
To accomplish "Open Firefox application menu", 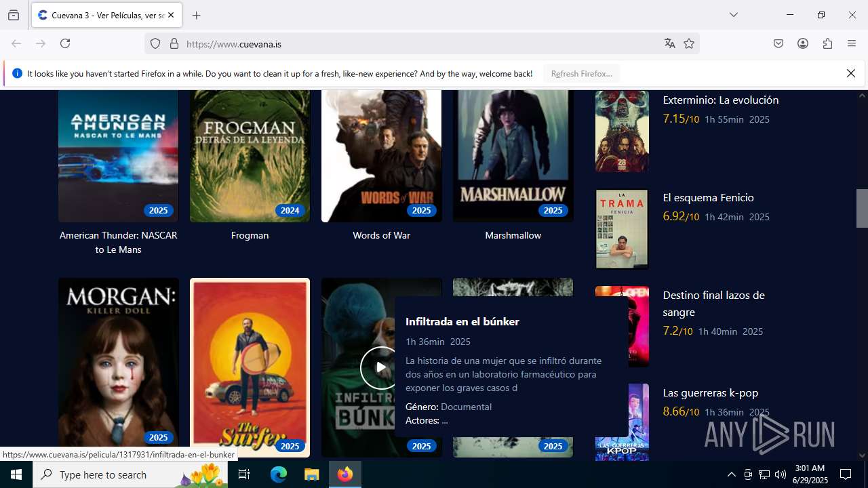I will [852, 43].
